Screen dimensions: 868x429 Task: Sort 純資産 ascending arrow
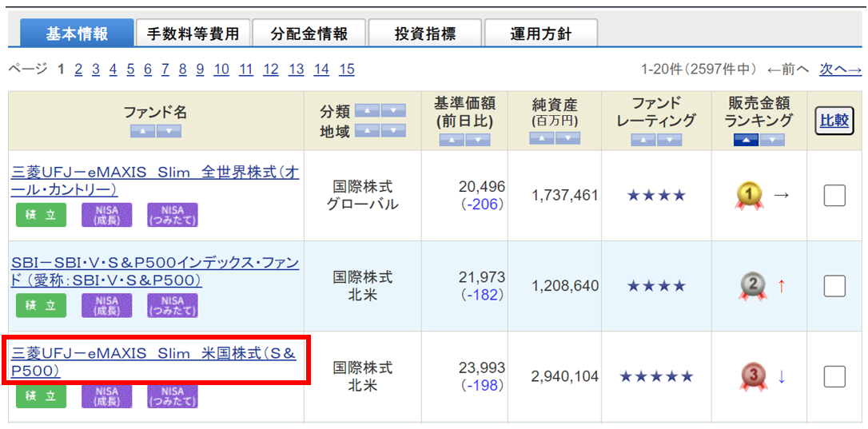[541, 138]
